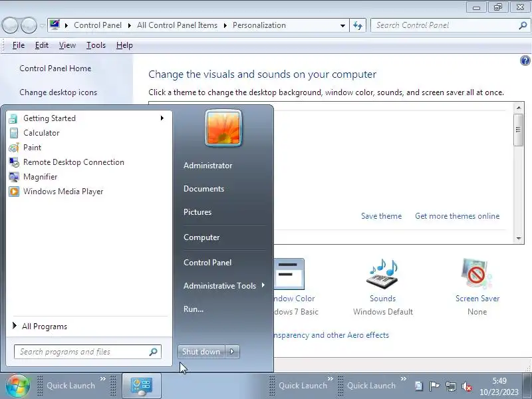Expand the third Quick Launch chevron
Viewport: 532px width, 399px height.
(404, 378)
